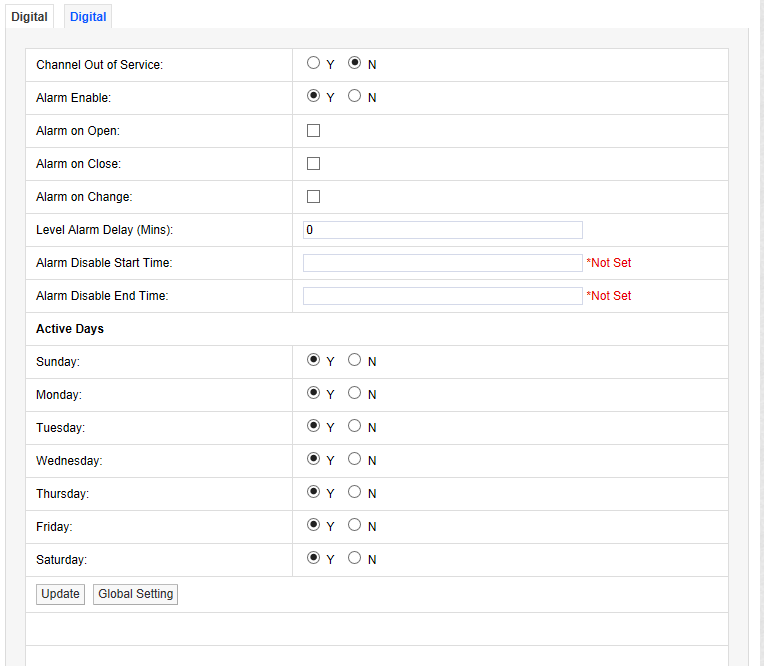Focus the Alarm Disable Start Time field
The height and width of the screenshot is (666, 764).
(x=442, y=263)
